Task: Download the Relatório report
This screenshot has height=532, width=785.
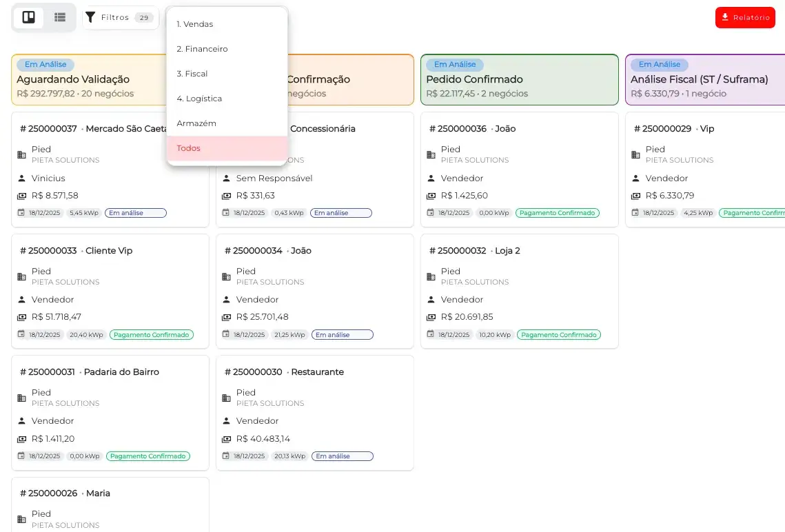Action: [745, 17]
